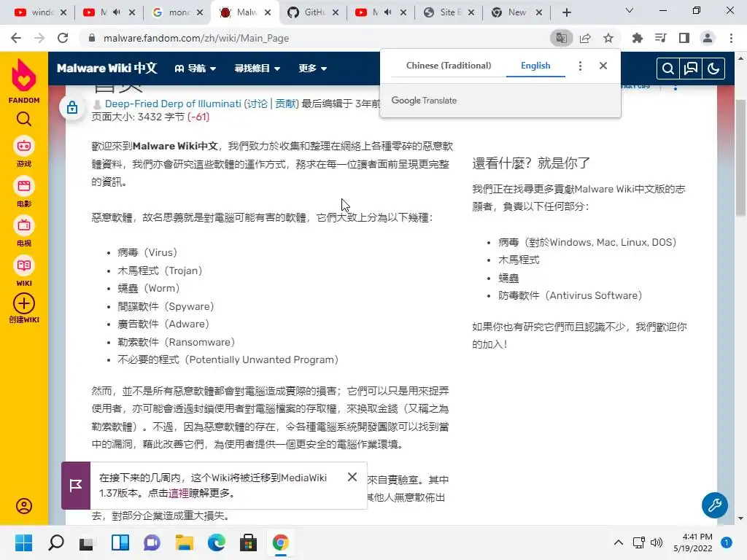This screenshot has width=747, height=560.
Task: Click the page vertical scrollbar thumb
Action: [x=740, y=157]
